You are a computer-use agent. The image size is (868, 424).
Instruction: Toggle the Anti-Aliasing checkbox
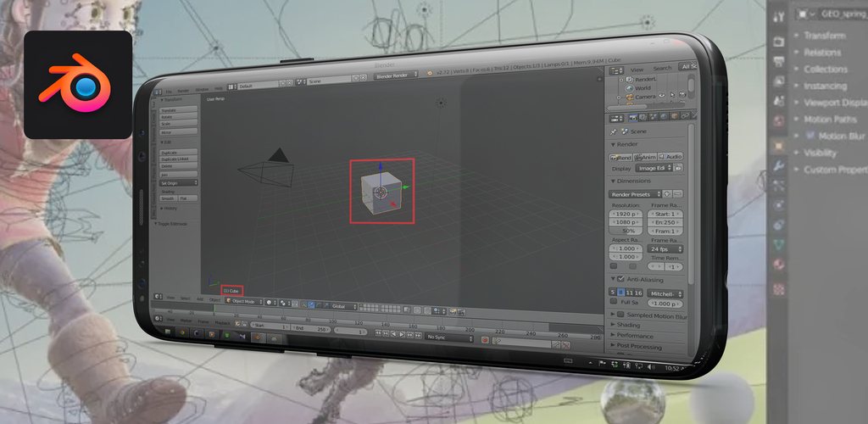(620, 279)
